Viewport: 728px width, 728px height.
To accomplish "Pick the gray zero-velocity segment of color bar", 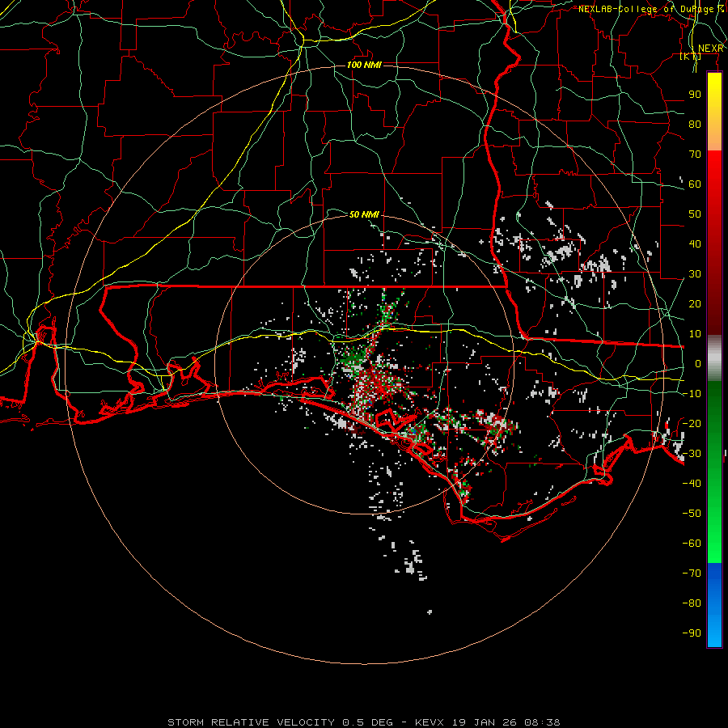I will pyautogui.click(x=714, y=358).
